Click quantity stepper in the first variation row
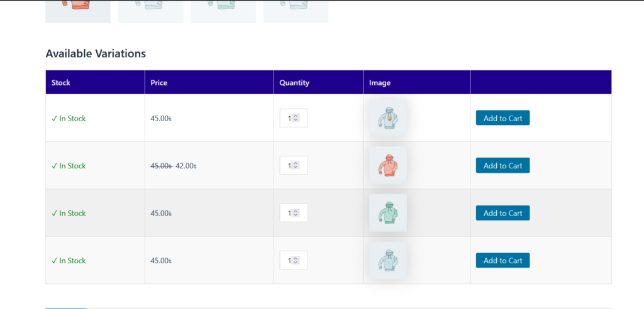The width and height of the screenshot is (644, 309). [x=296, y=118]
